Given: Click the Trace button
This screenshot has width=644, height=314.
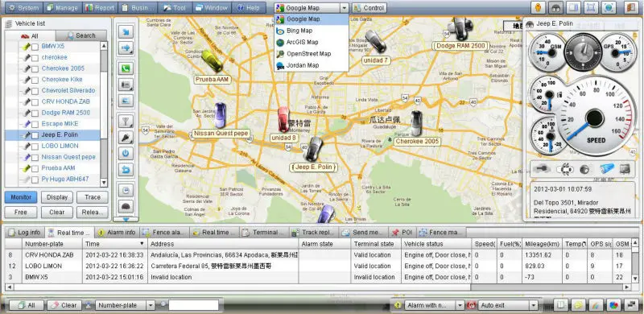Looking at the screenshot, I should tap(93, 197).
